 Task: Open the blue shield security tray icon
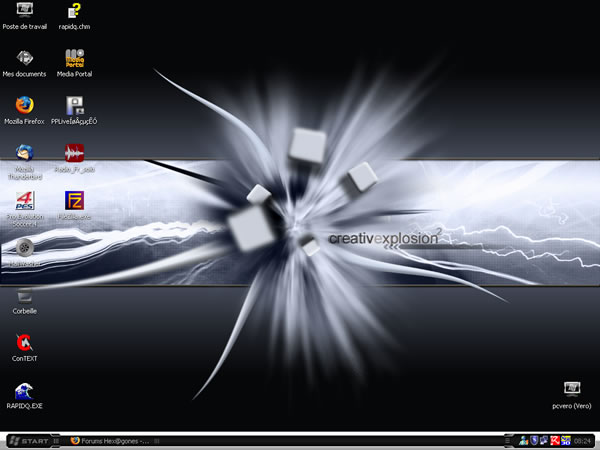pyautogui.click(x=536, y=440)
